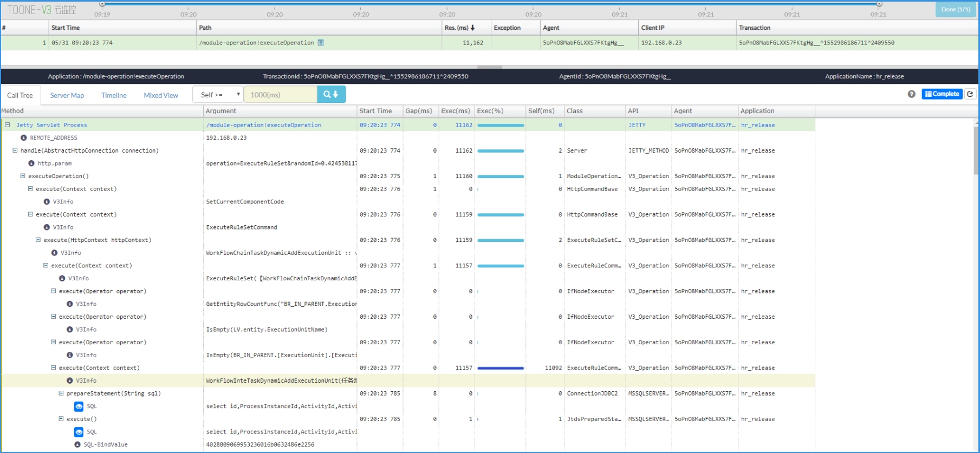
Task: Switch to the Server Map tab
Action: pos(67,95)
